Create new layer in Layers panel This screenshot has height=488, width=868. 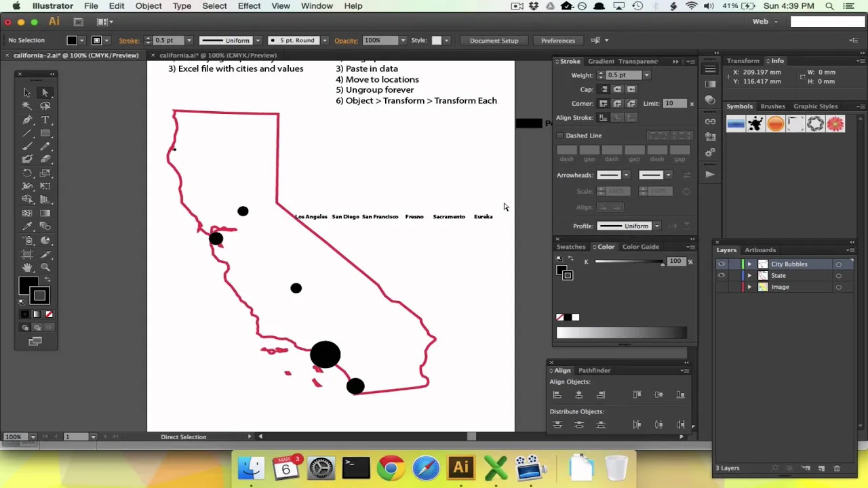click(821, 468)
